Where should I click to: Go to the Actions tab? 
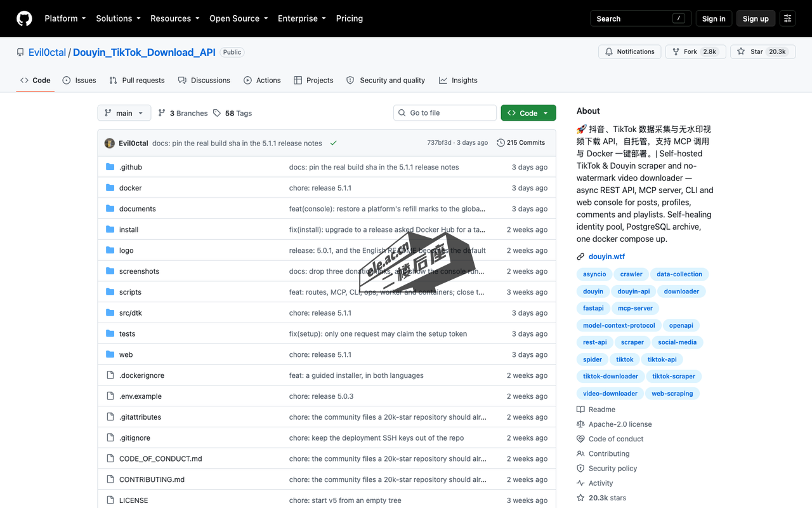pyautogui.click(x=262, y=80)
